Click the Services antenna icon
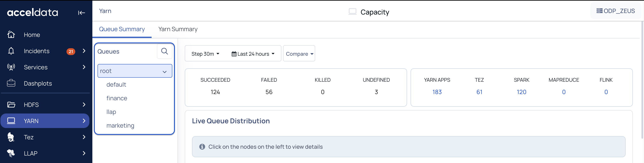The height and width of the screenshot is (163, 644). click(11, 67)
